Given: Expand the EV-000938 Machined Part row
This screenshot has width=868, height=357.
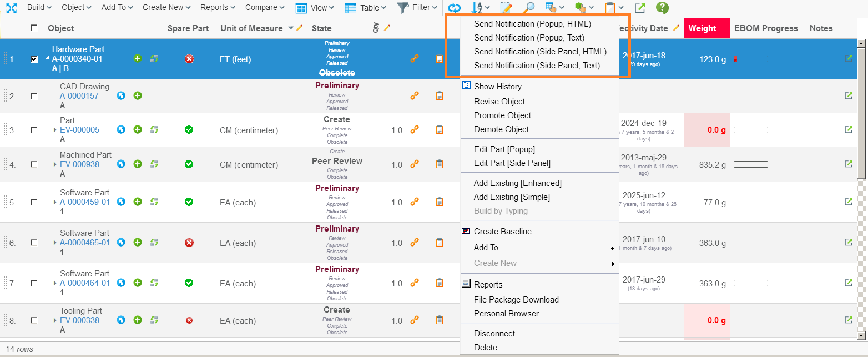Looking at the screenshot, I should (x=55, y=164).
